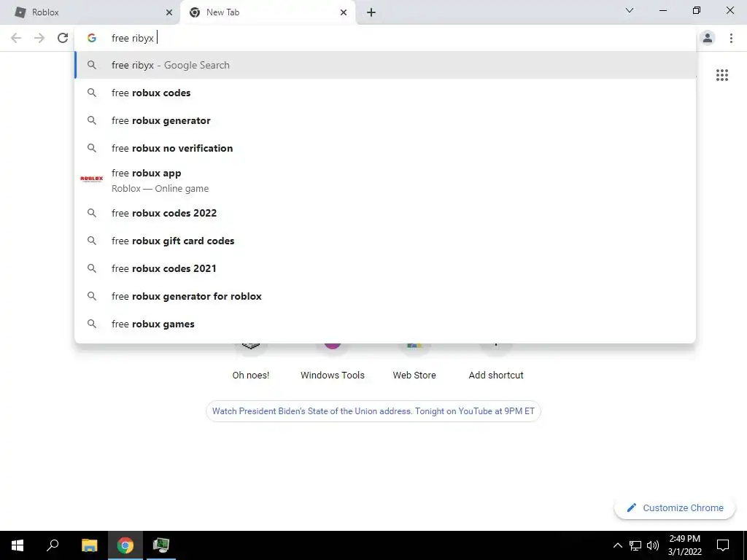Open the monitor app taskbar icon
This screenshot has height=560, width=747.
(161, 545)
